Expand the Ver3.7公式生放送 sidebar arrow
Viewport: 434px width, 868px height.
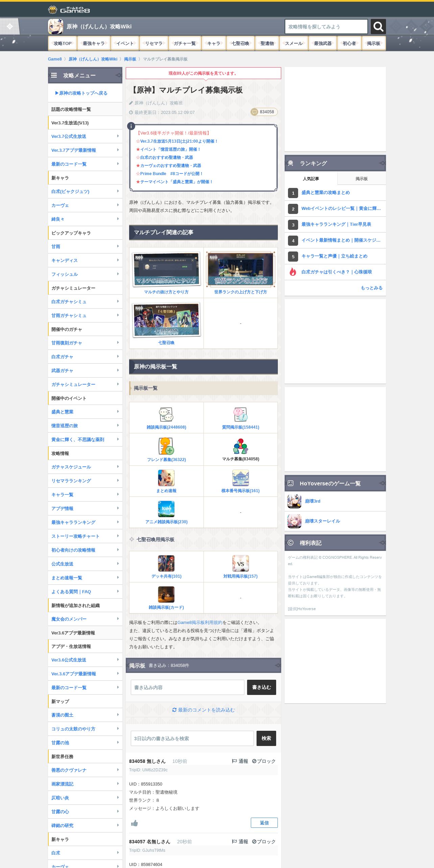(118, 136)
